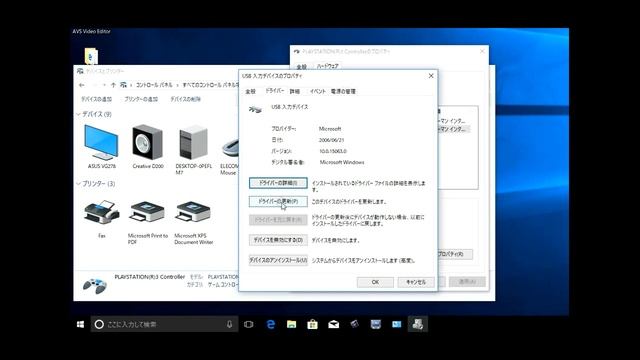Click コントロール パネル breadcrumb
Screen dimensions: 640x360
tap(154, 85)
